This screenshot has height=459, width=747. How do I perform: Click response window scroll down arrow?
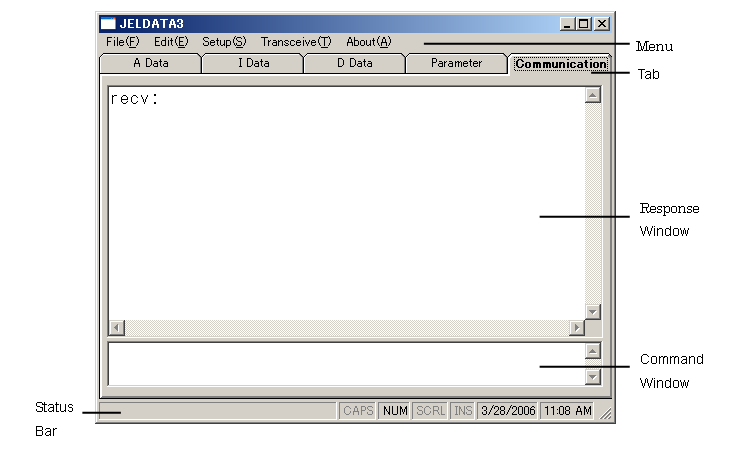point(592,311)
